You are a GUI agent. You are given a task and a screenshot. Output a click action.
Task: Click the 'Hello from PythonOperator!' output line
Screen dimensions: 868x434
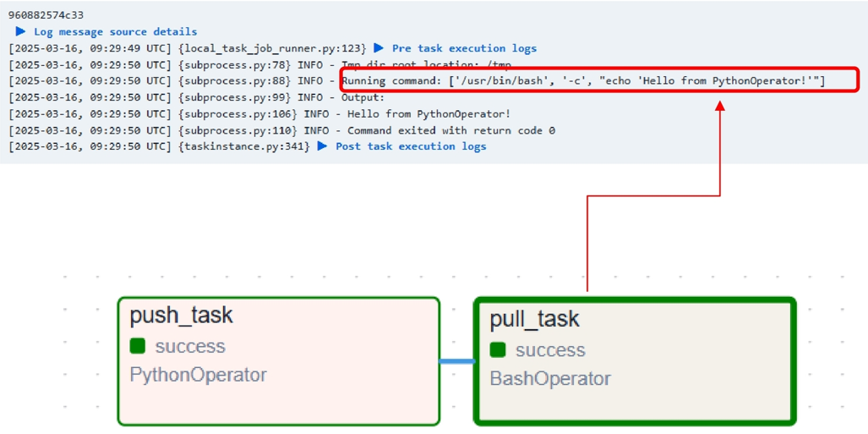(259, 114)
